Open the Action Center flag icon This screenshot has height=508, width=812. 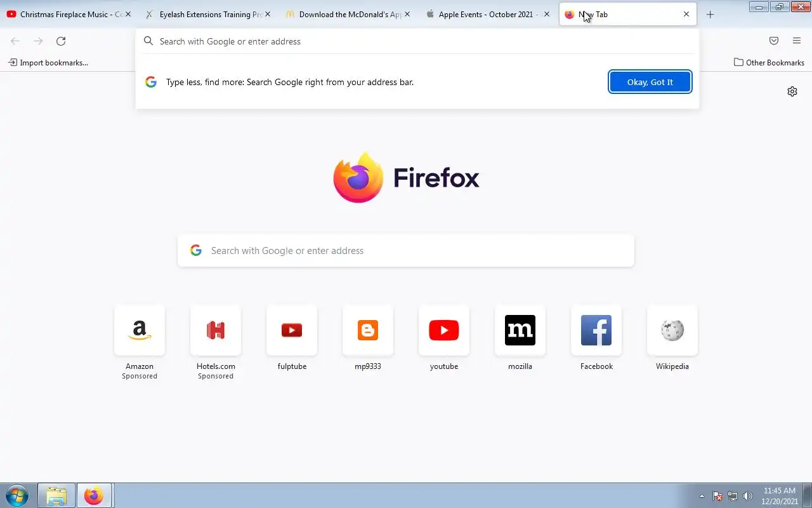coord(717,496)
